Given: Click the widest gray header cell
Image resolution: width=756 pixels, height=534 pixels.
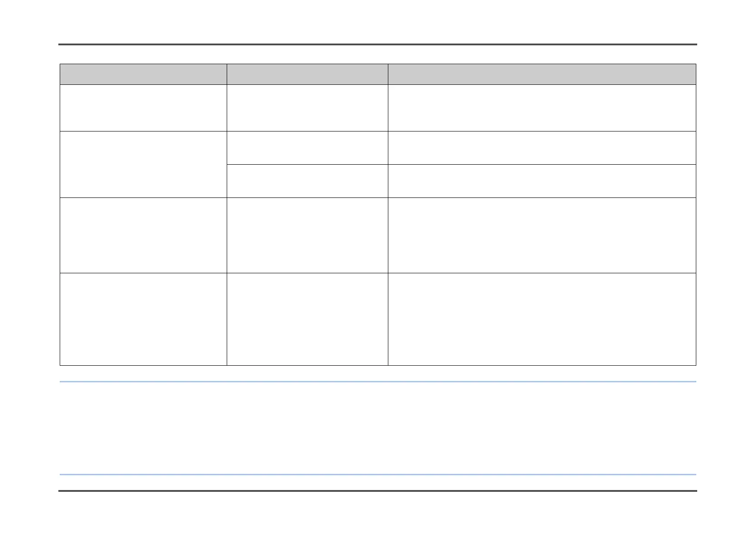Looking at the screenshot, I should coord(542,74).
